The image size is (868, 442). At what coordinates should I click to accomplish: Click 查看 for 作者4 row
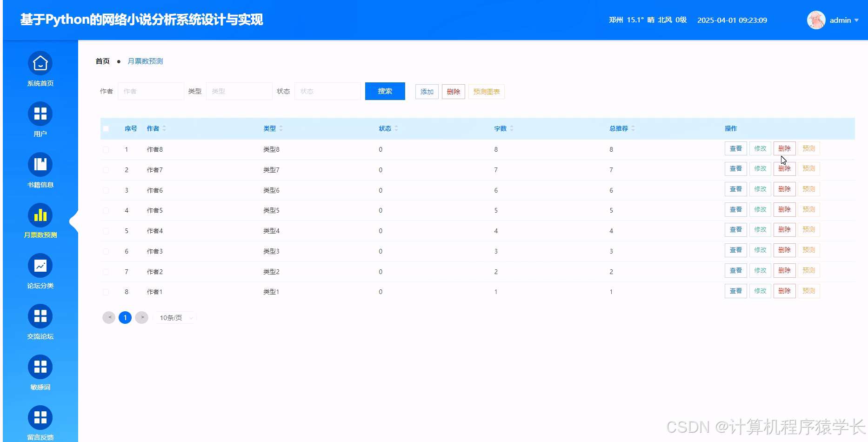tap(736, 229)
